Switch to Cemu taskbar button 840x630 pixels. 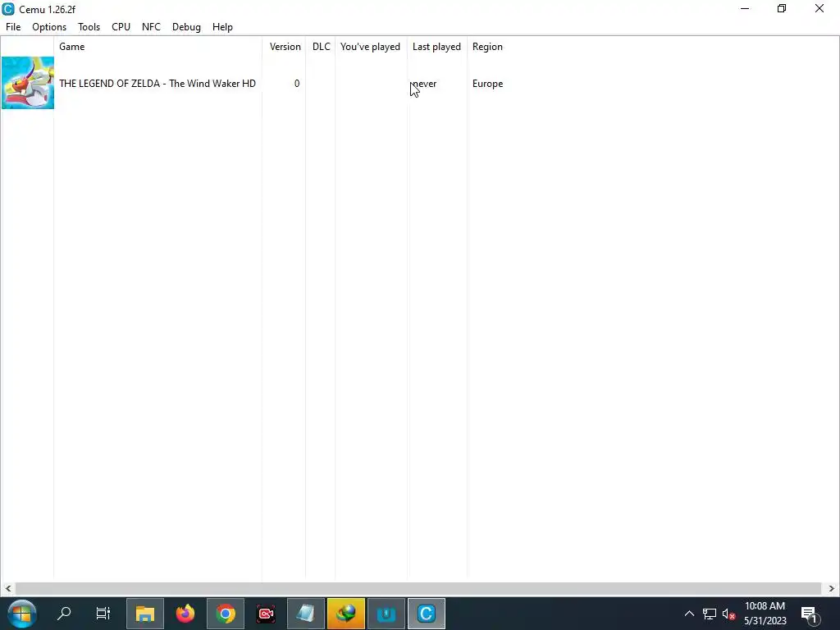427,614
